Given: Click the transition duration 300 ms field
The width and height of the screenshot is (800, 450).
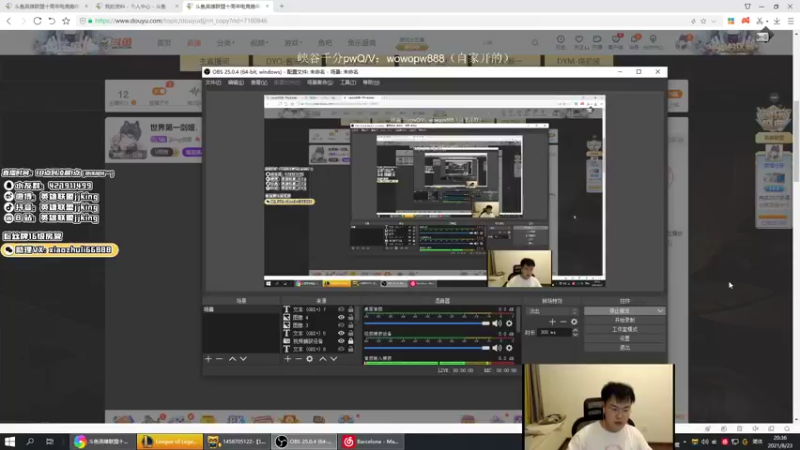Looking at the screenshot, I should tap(554, 332).
